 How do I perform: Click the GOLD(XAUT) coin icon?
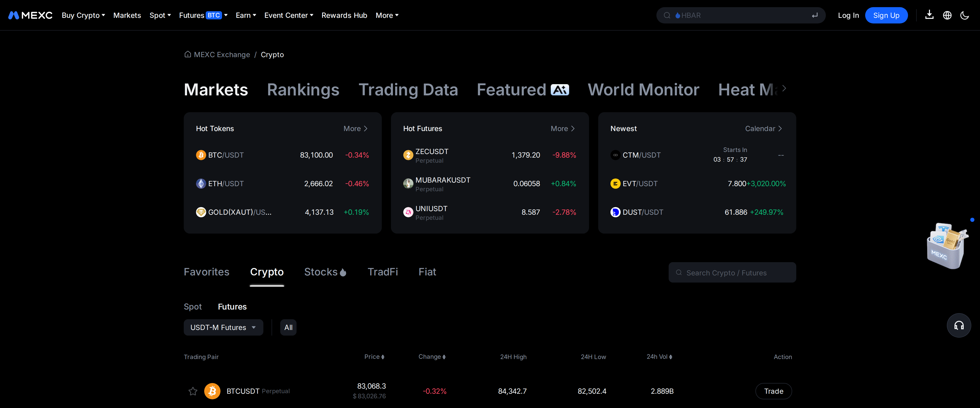(201, 212)
